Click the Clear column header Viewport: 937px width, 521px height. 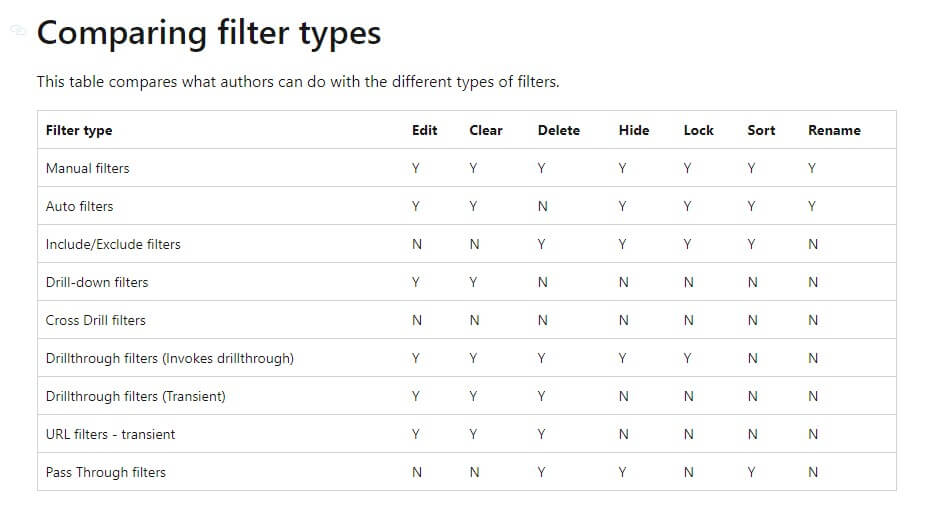click(486, 130)
